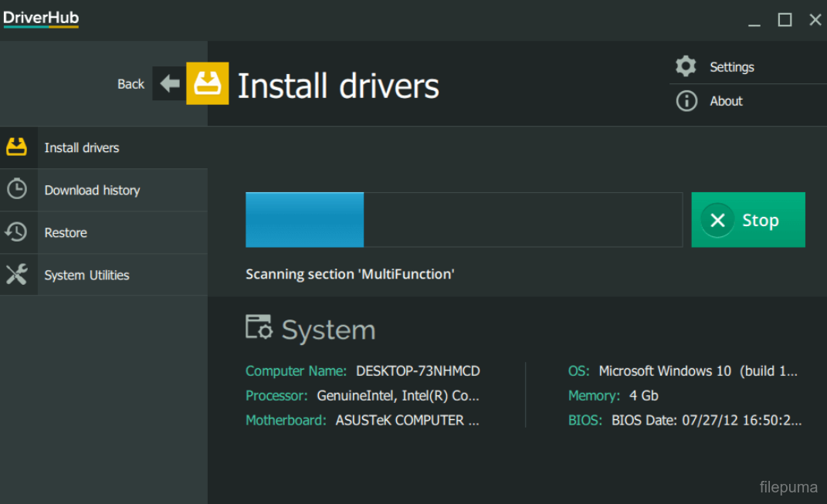Image resolution: width=827 pixels, height=504 pixels.
Task: Open Settings via its text label
Action: tap(731, 67)
